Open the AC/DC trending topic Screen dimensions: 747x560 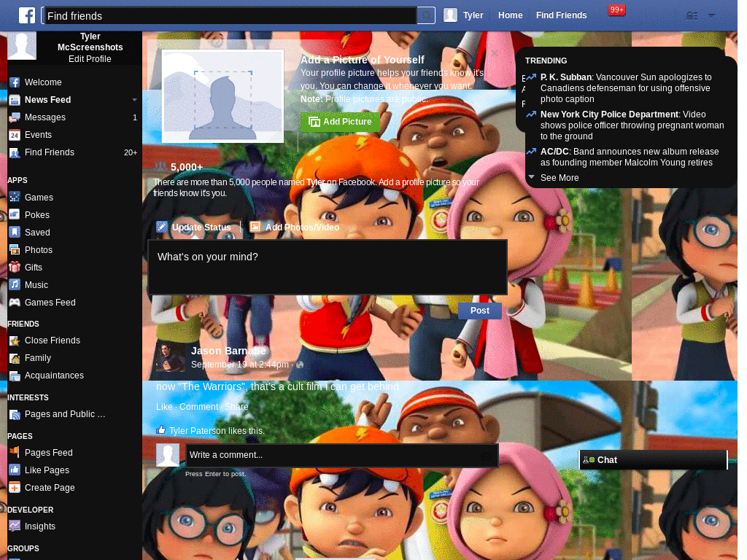(554, 152)
